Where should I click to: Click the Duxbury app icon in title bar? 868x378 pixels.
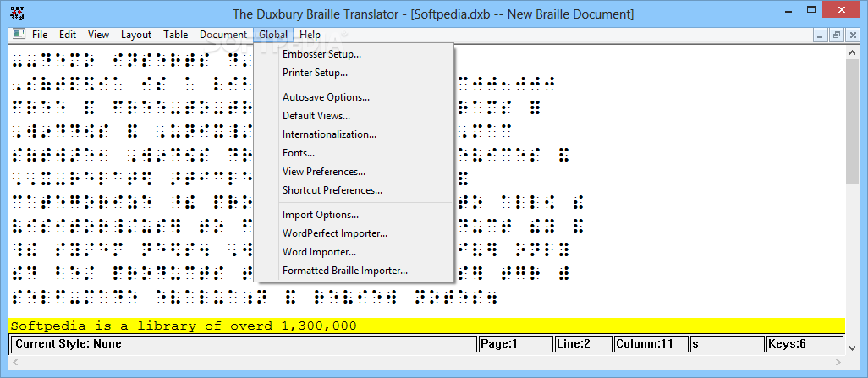(17, 12)
